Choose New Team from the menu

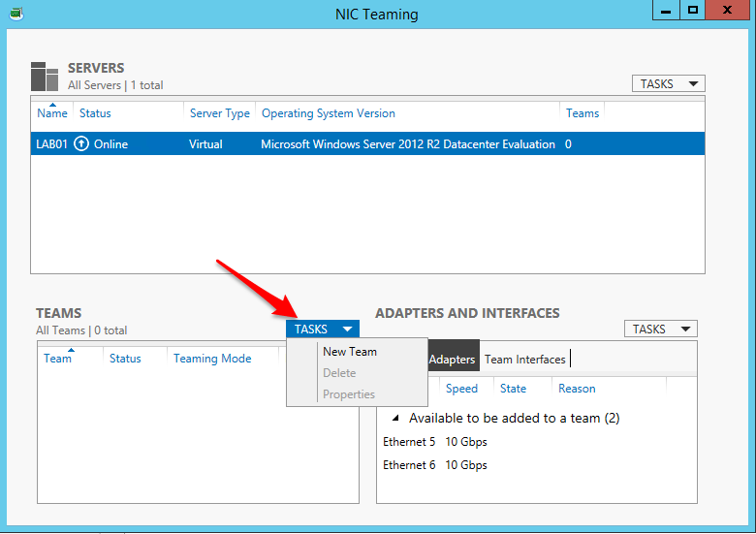tap(350, 352)
